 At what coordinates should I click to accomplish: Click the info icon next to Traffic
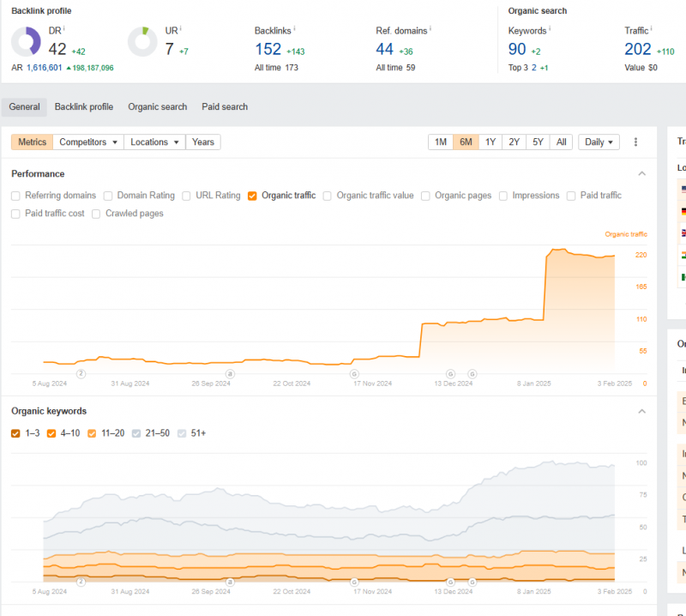click(653, 28)
